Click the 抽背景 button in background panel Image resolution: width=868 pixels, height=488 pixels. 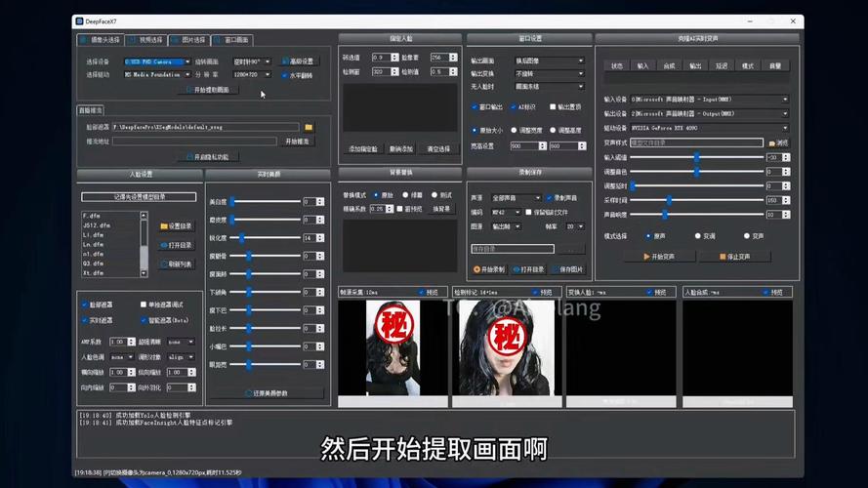click(x=441, y=209)
